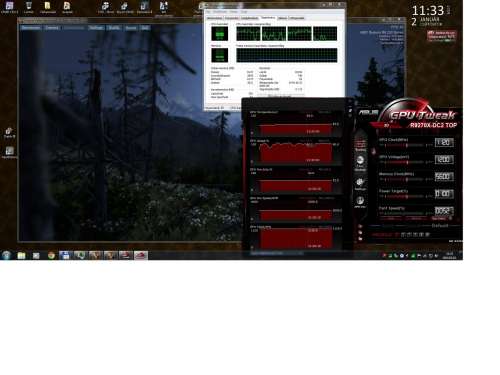Open the Recycle Bin desktop icon
Image resolution: width=500 pixels, height=375 pixels.
[29, 7]
